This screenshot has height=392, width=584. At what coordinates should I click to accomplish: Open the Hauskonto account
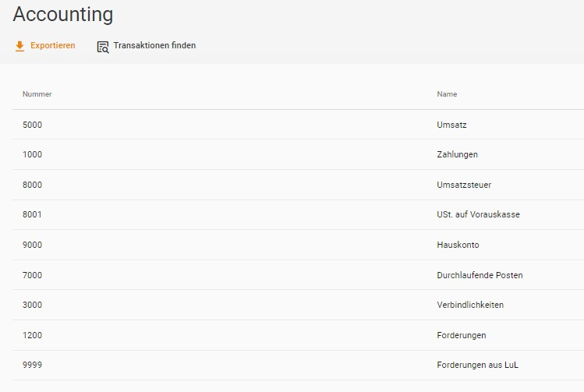tap(458, 245)
